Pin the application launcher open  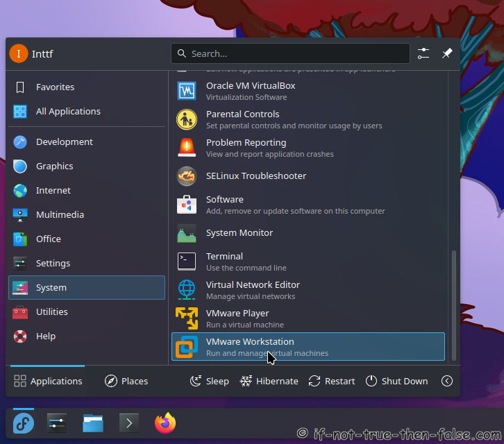click(x=447, y=53)
